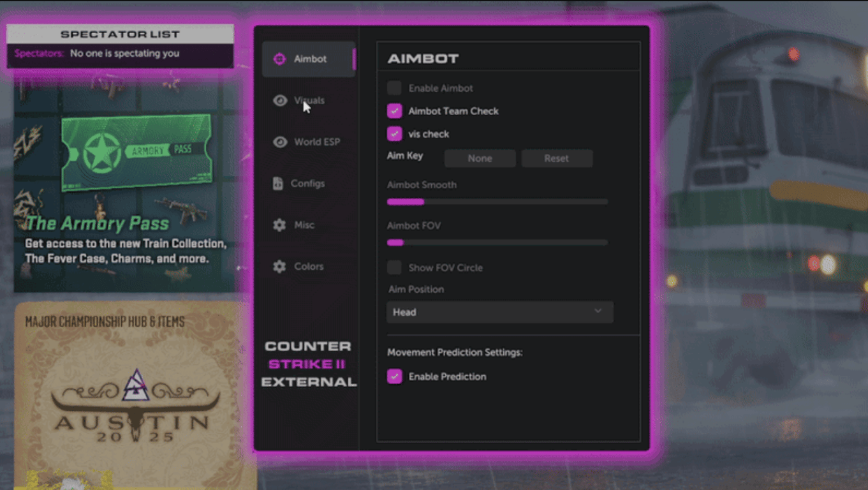The image size is (868, 490).
Task: Click the Visuals eye icon
Action: point(279,100)
